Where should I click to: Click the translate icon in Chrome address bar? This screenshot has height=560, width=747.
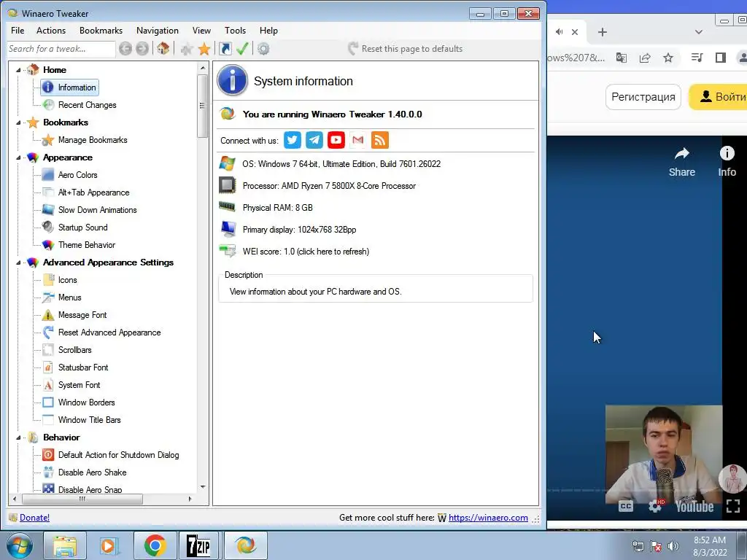622,58
